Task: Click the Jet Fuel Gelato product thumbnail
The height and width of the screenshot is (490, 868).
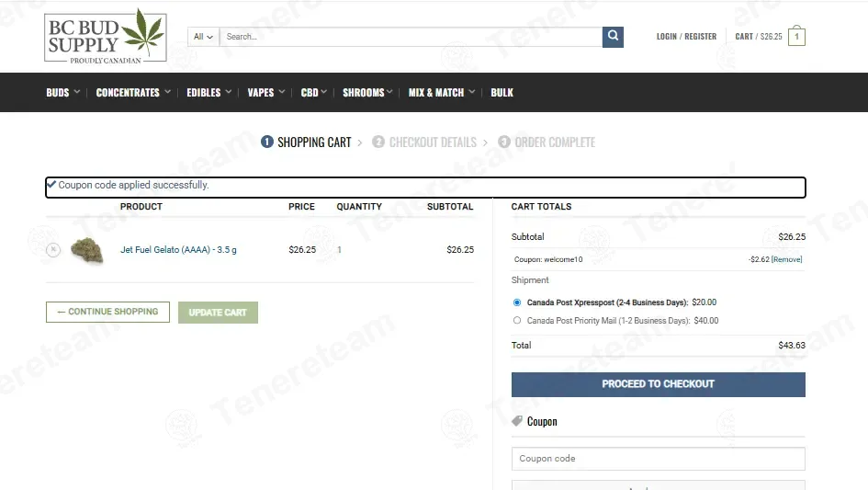Action: click(x=87, y=250)
